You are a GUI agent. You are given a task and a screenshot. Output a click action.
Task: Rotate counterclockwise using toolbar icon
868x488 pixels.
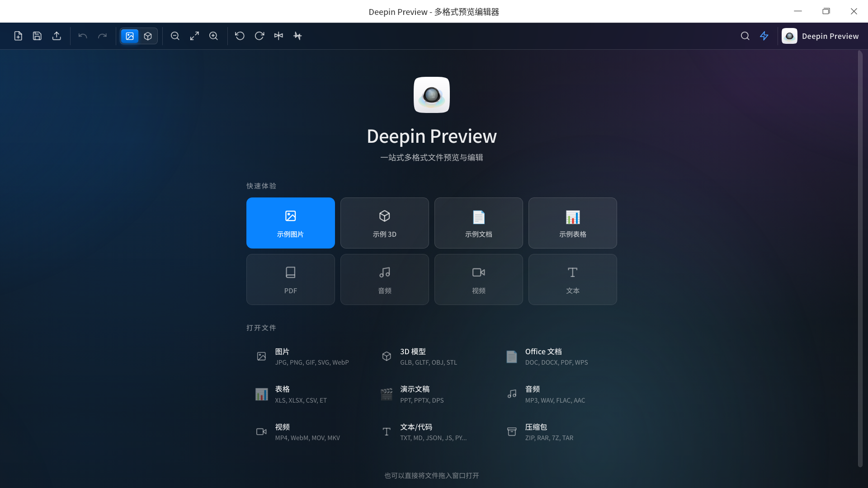(240, 36)
